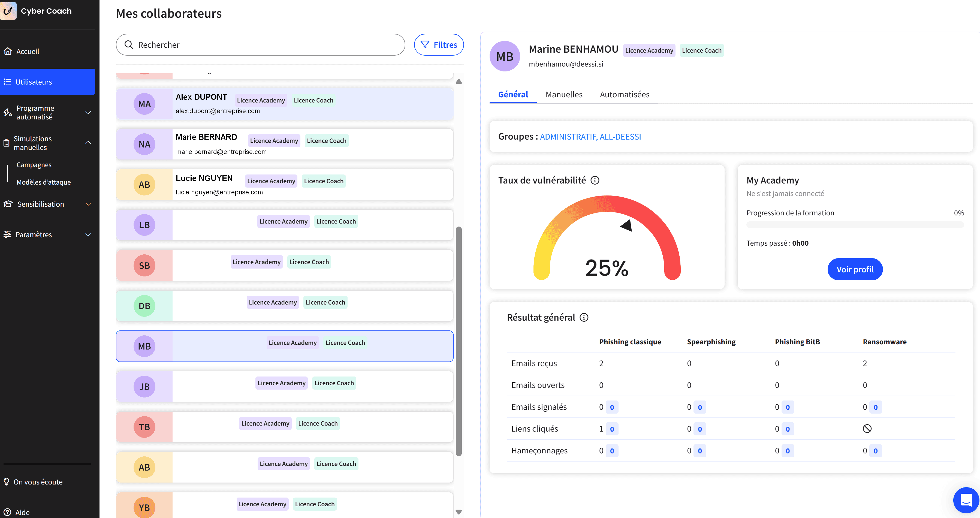This screenshot has width=980, height=518.
Task: Click the Accueil home icon in sidebar
Action: (x=8, y=51)
